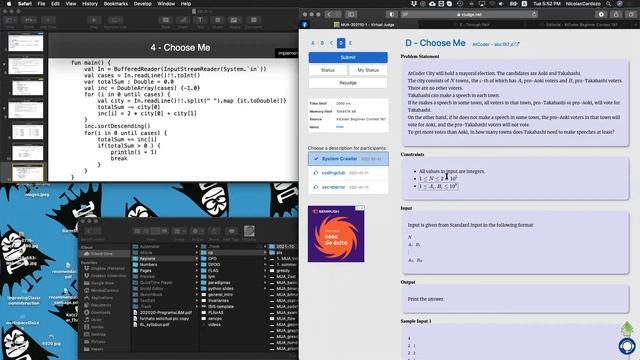The height and width of the screenshot is (360, 640).
Task: Open the Apple menu
Action: [8, 4]
